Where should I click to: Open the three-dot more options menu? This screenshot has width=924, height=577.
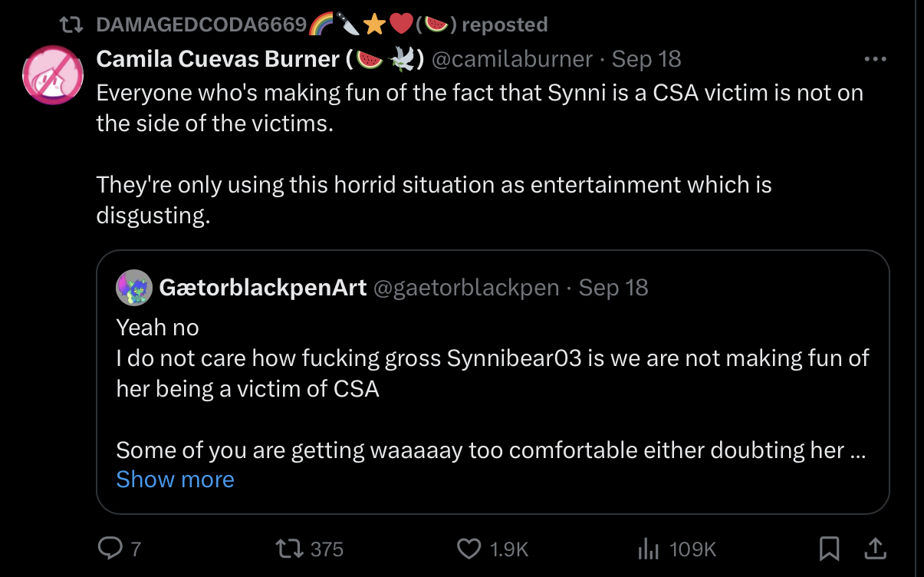click(x=875, y=59)
